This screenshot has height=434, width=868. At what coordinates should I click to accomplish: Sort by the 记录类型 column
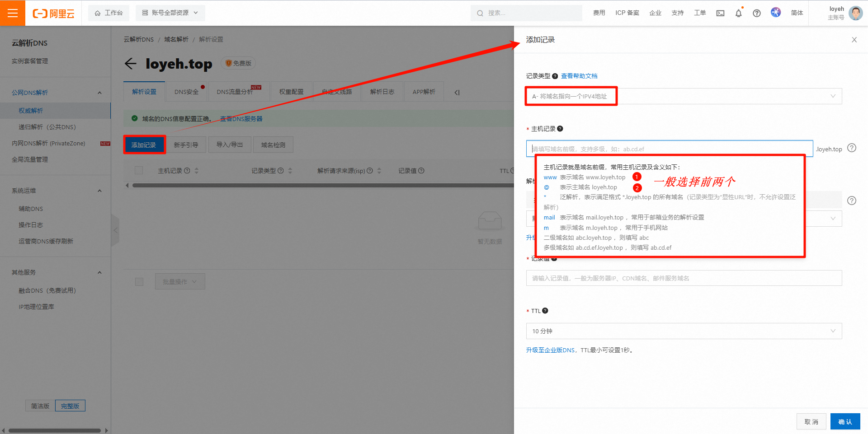(x=290, y=171)
